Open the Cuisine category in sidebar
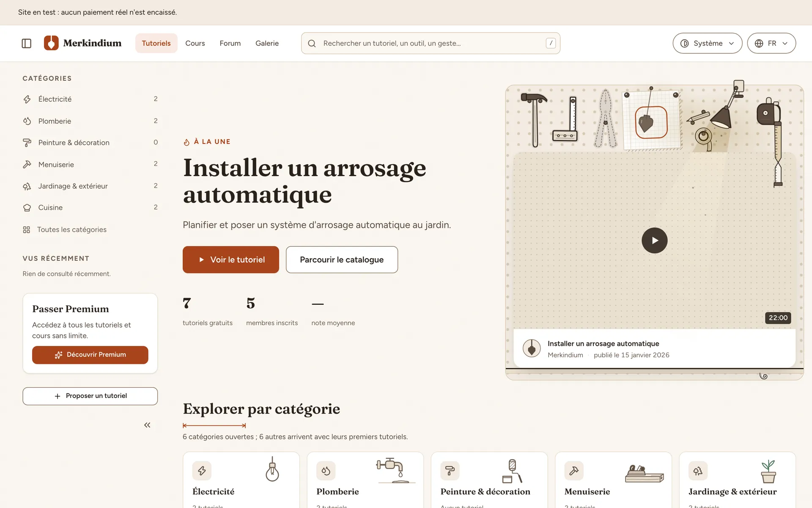Screen dimensions: 812x508 (90, 208)
